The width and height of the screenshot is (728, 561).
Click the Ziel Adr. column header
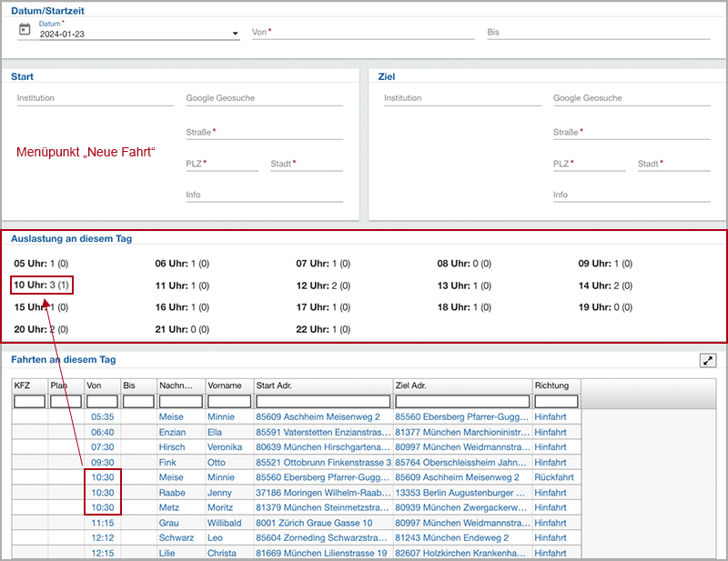(x=461, y=386)
